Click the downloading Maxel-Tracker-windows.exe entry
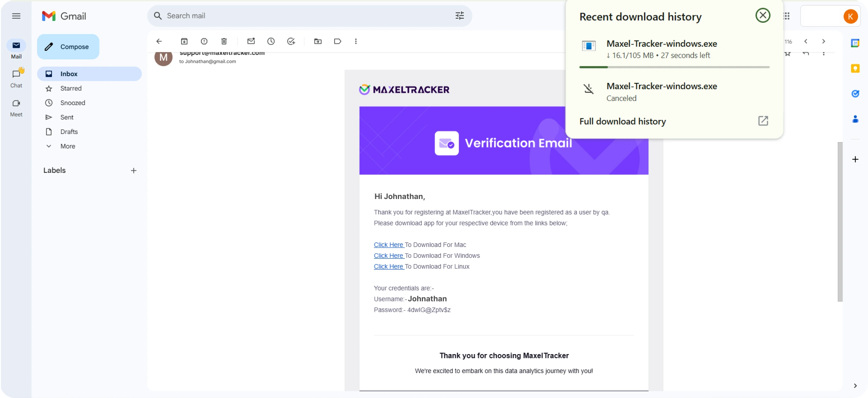 click(674, 49)
